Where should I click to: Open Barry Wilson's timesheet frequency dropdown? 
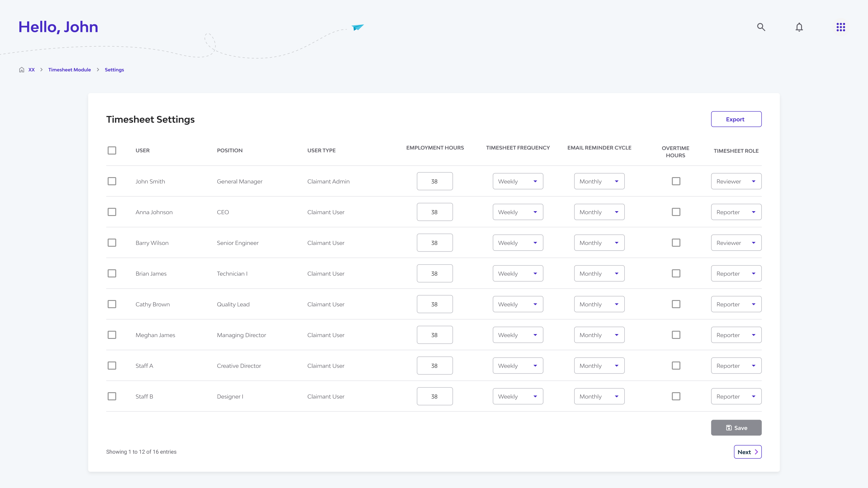(517, 243)
